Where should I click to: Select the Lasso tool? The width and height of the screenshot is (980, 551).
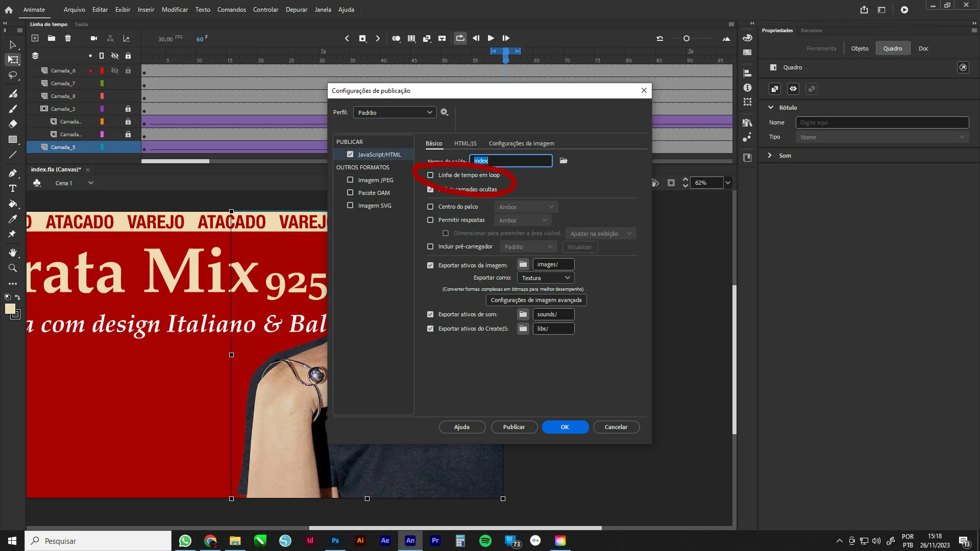pos(13,76)
